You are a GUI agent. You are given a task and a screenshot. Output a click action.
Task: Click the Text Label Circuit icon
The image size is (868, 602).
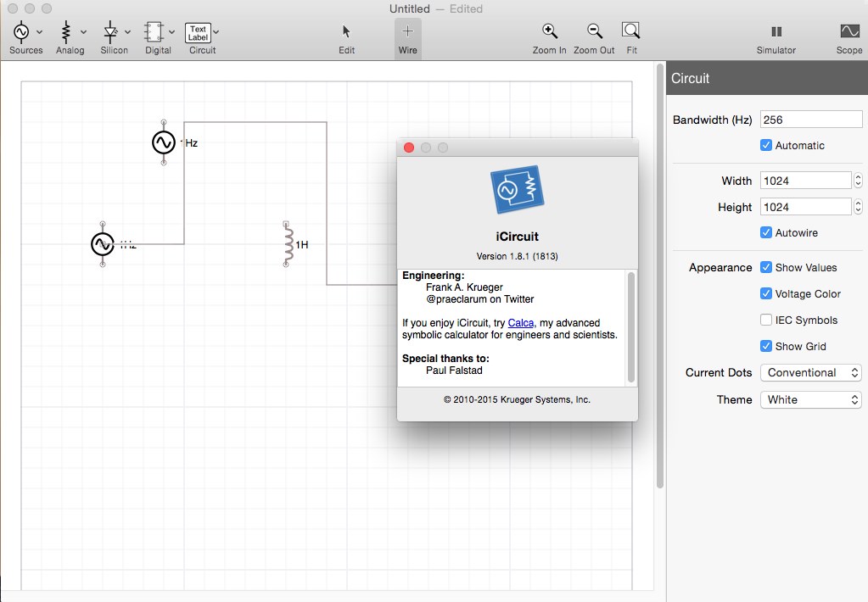click(x=198, y=33)
